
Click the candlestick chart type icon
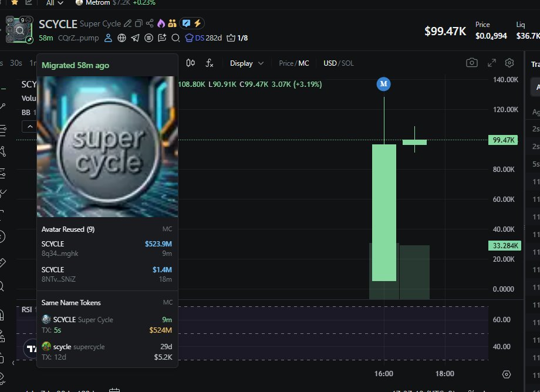[x=190, y=63]
